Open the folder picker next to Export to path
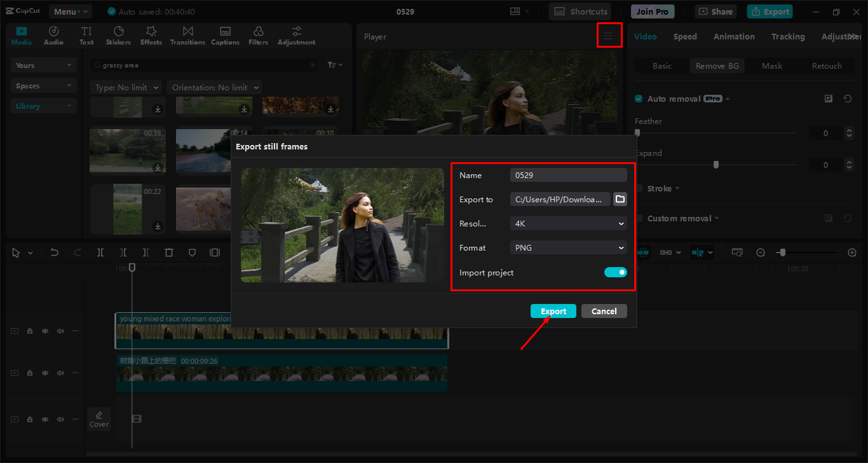Image resolution: width=868 pixels, height=463 pixels. 620,199
